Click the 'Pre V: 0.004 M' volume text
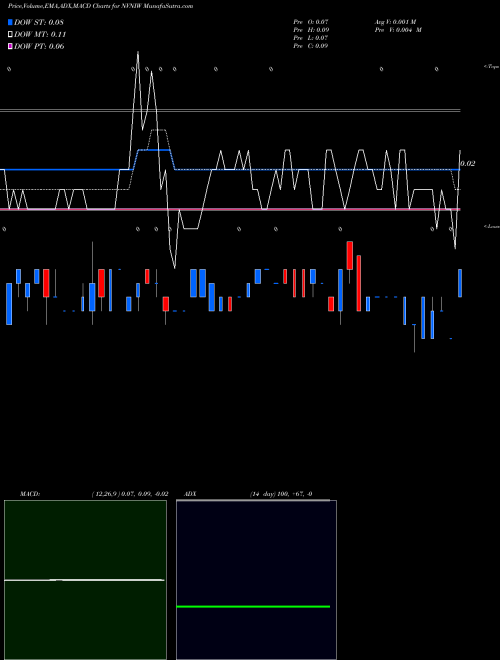 [x=398, y=30]
